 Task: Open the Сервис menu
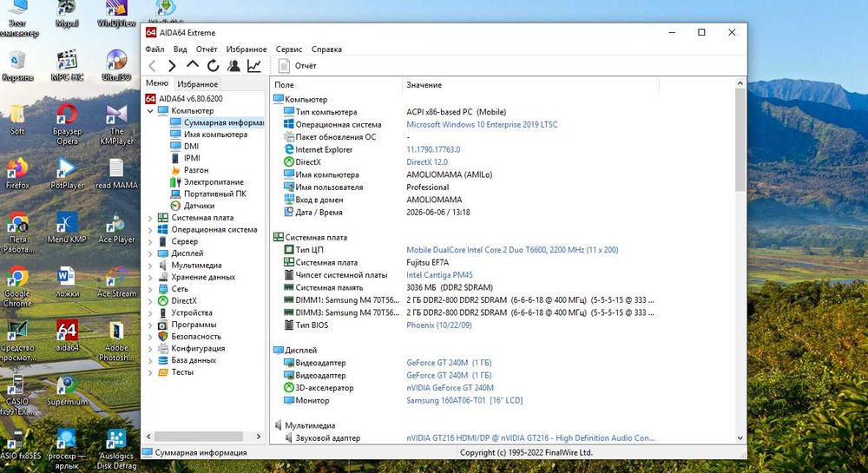289,49
